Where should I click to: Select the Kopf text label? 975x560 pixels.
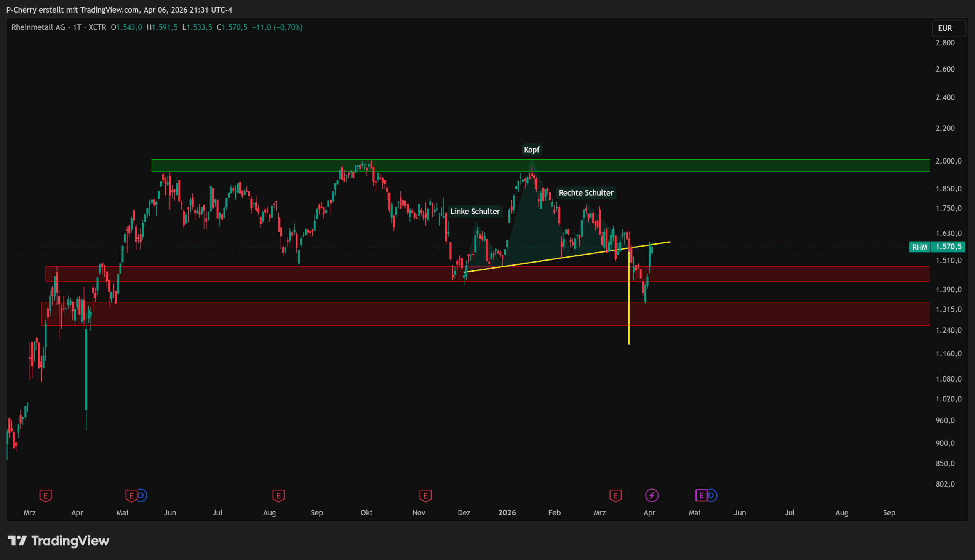coord(532,150)
